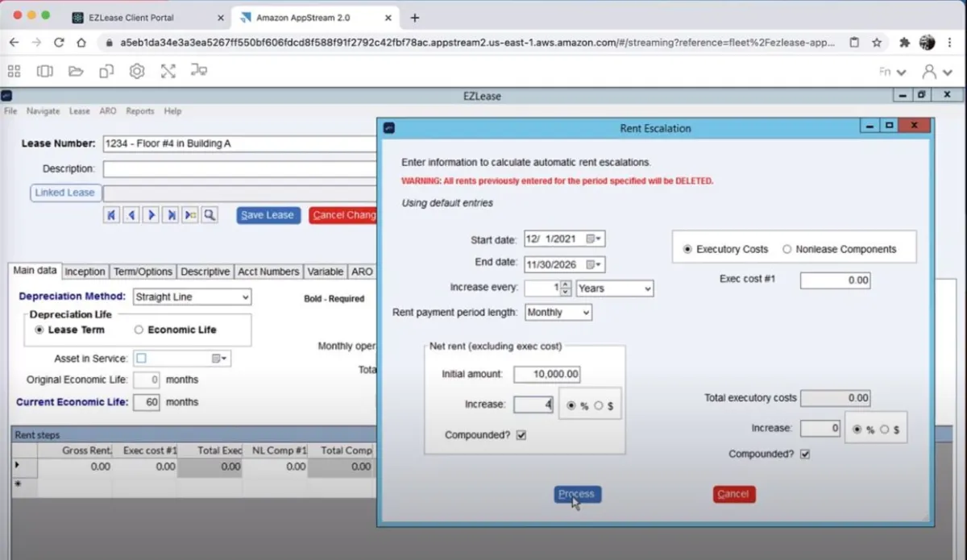Add new lease record navigation icon
Image resolution: width=967 pixels, height=560 pixels.
(189, 215)
